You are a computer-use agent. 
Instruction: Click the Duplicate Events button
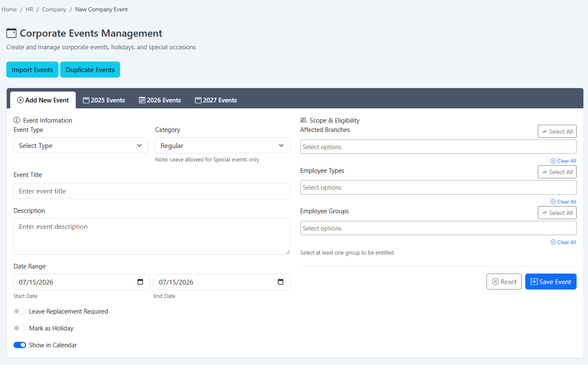point(90,70)
